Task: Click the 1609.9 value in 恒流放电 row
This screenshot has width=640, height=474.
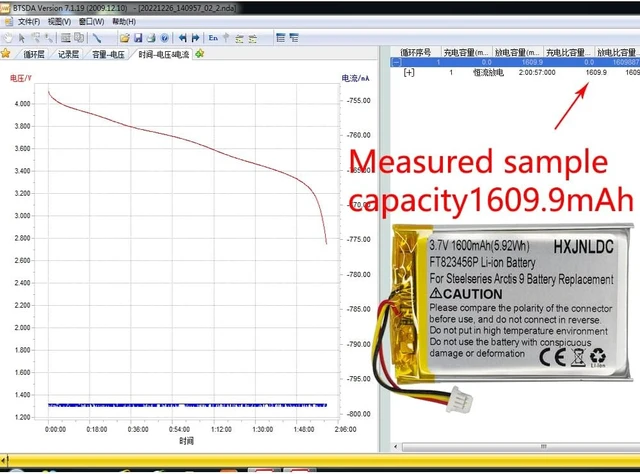Action: (596, 72)
